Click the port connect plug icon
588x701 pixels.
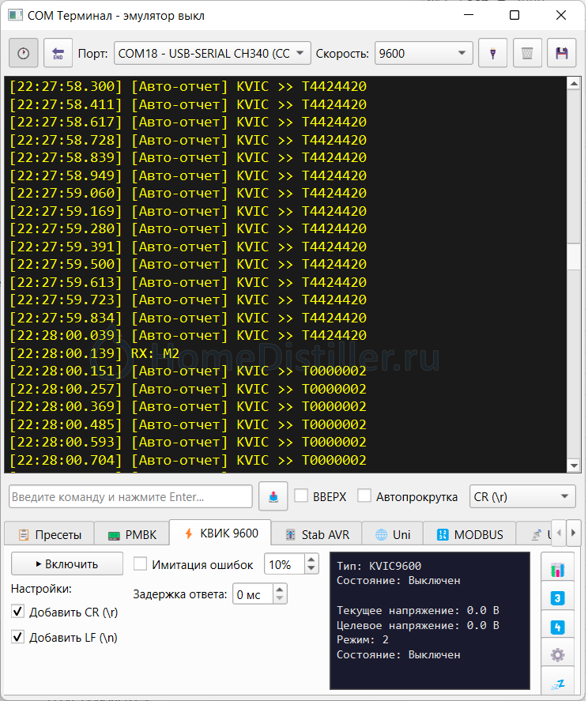pyautogui.click(x=493, y=54)
